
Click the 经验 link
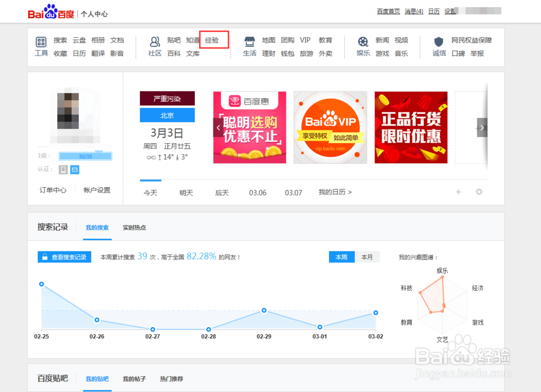pos(212,40)
